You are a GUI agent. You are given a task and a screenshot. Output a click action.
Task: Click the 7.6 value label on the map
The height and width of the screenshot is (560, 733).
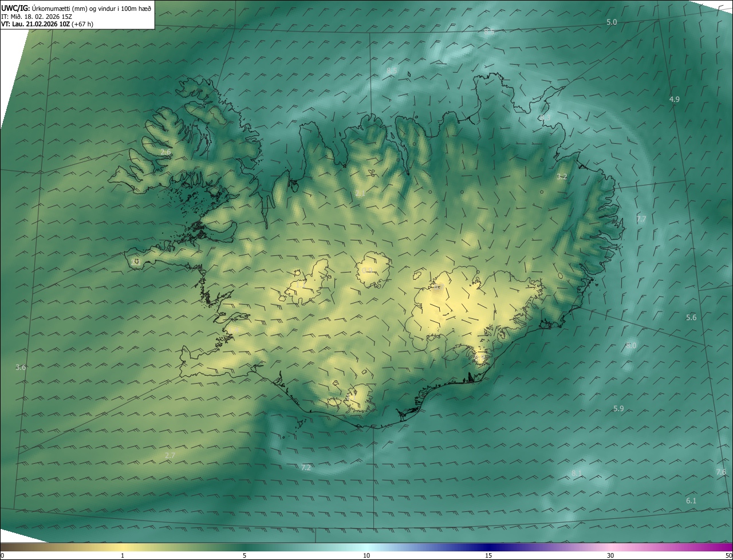(x=721, y=472)
